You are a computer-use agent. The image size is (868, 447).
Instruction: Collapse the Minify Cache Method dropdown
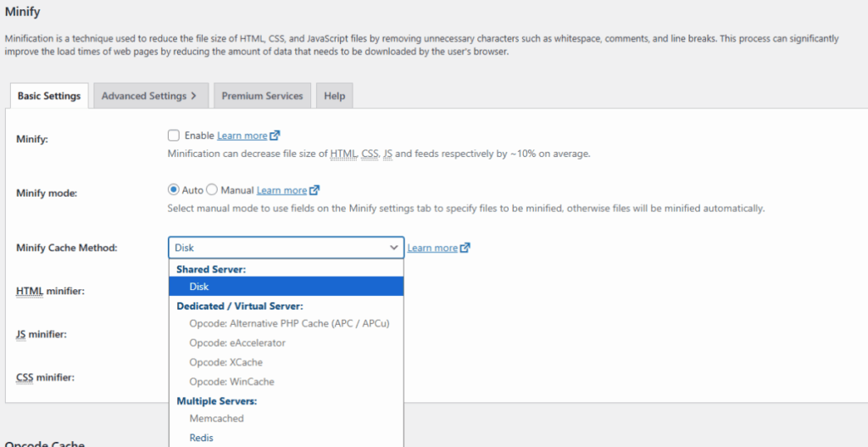click(x=286, y=248)
